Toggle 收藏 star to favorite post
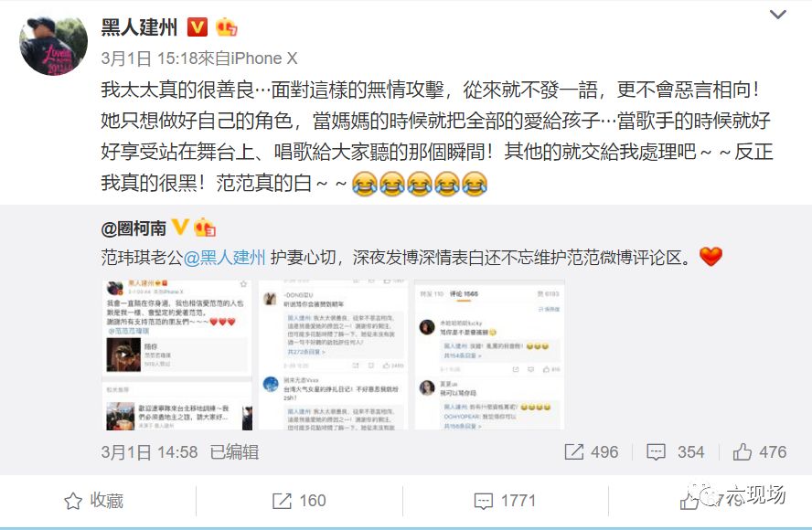Viewport: 812px width, 530px height. coord(94,501)
